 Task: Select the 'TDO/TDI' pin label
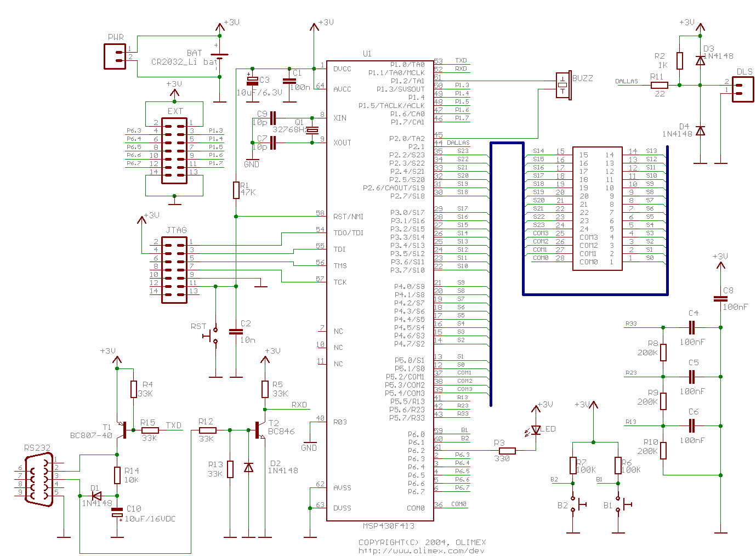click(349, 233)
